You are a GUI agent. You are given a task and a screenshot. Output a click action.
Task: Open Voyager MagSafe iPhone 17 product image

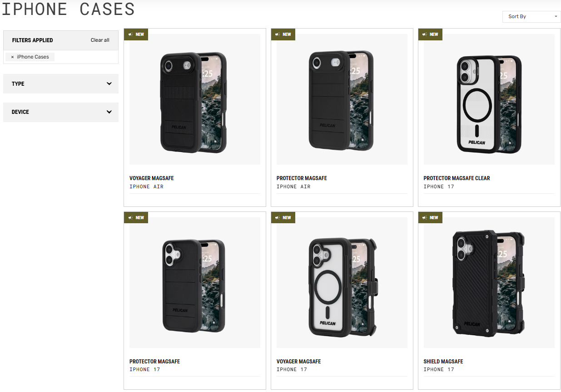click(342, 283)
